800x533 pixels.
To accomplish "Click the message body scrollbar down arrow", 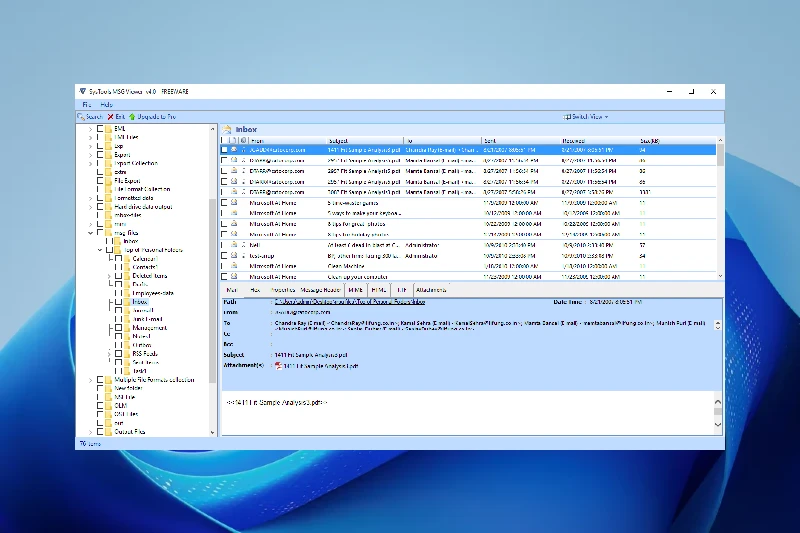I will click(718, 424).
